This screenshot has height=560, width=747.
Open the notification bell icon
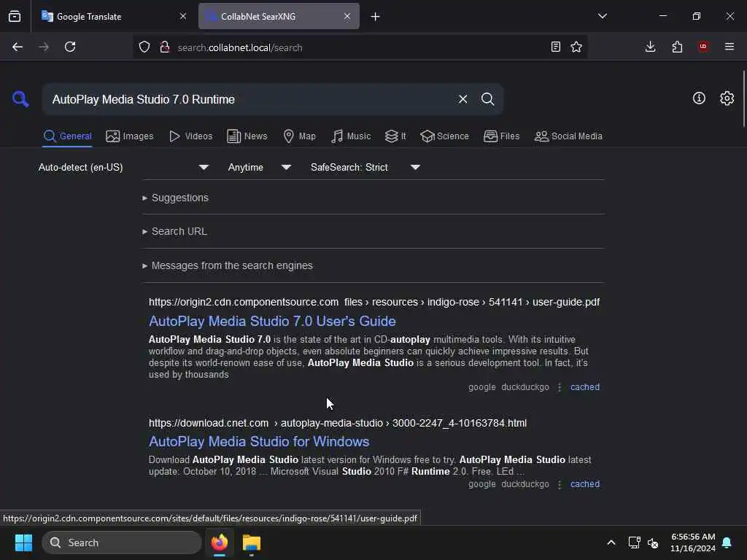(727, 542)
